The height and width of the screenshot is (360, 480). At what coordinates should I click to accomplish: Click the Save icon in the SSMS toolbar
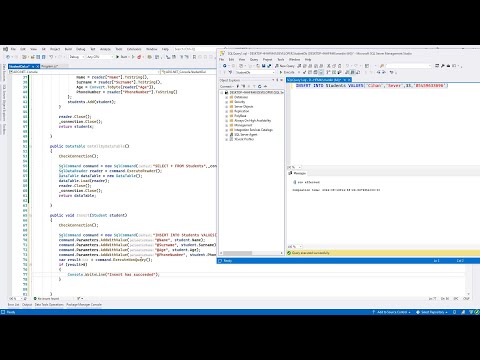click(263, 66)
